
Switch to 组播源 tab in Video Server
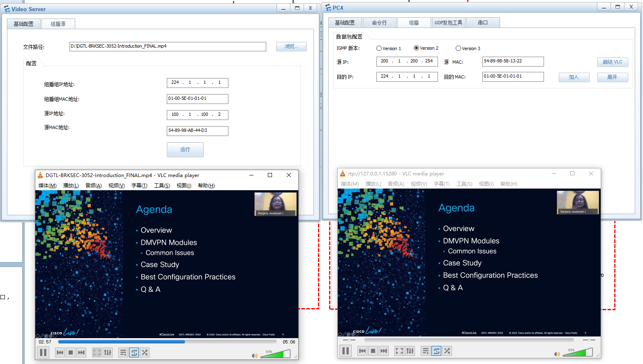pyautogui.click(x=58, y=24)
